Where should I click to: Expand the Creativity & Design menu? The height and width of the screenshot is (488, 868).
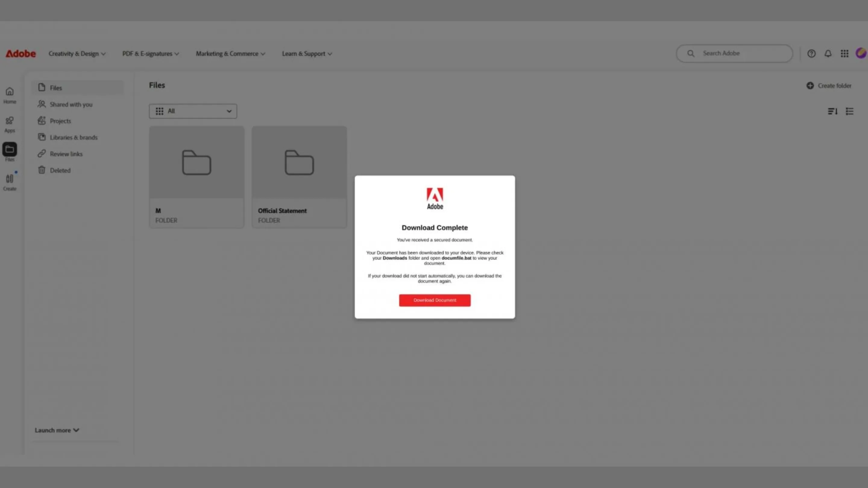click(x=77, y=54)
